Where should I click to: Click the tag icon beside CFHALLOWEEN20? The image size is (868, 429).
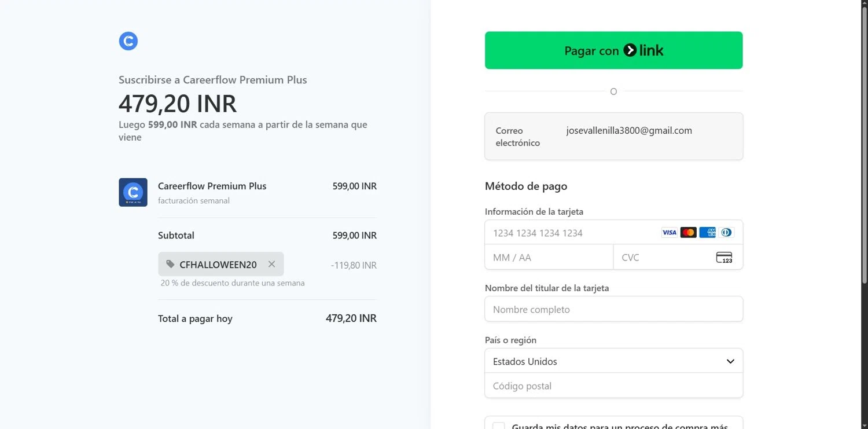click(170, 264)
